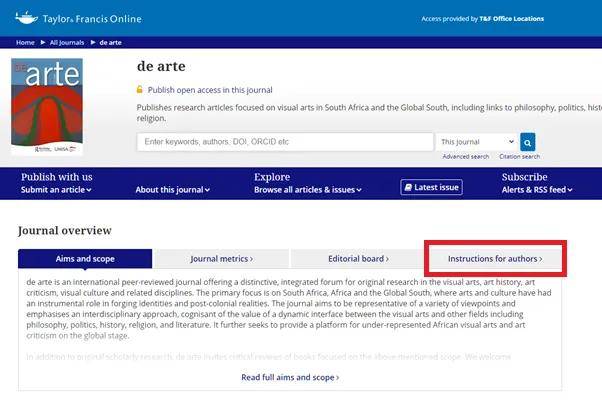Select the Aims and scope tab
The image size is (602, 406).
[85, 259]
